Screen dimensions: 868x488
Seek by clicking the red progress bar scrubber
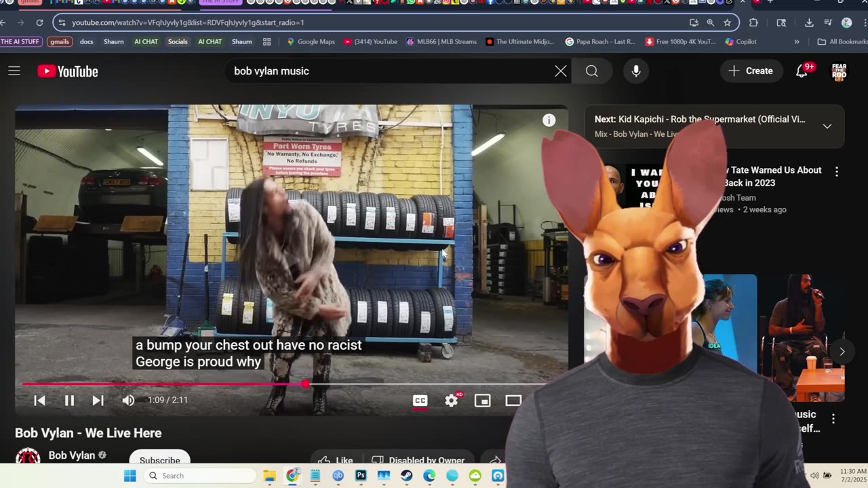[305, 384]
